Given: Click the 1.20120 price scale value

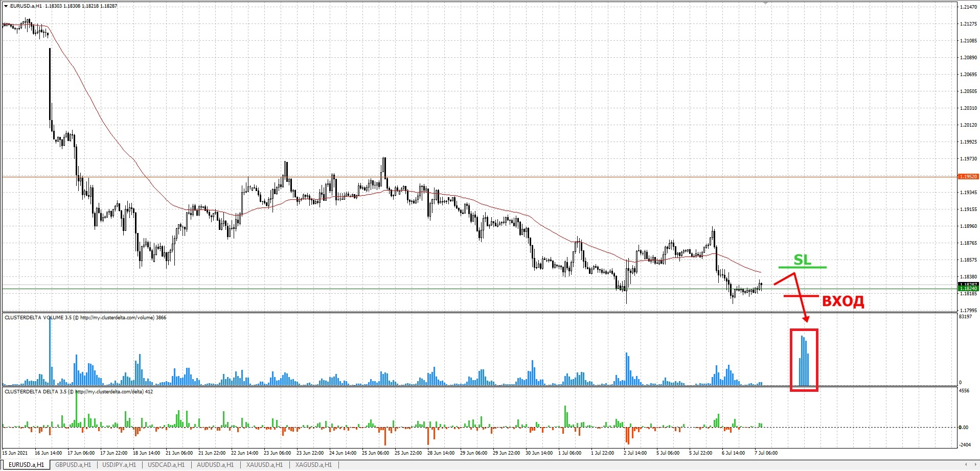Looking at the screenshot, I should [x=969, y=125].
